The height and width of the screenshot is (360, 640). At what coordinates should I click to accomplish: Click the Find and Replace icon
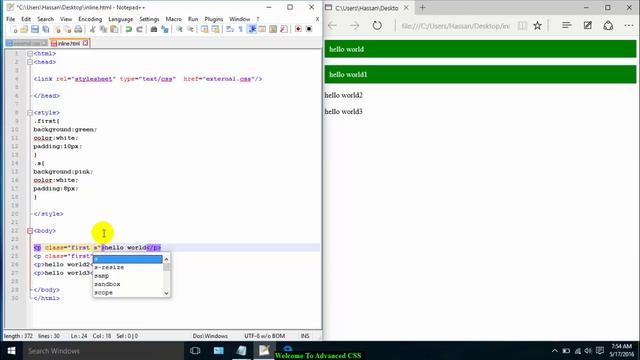click(164, 29)
